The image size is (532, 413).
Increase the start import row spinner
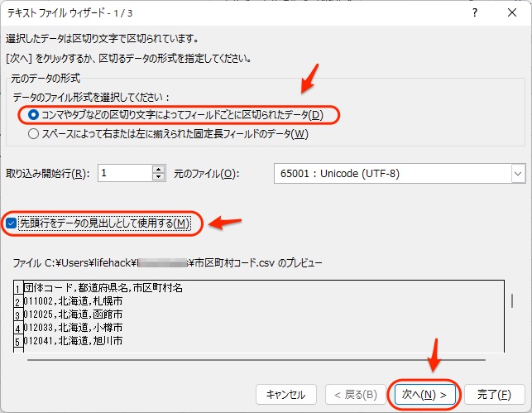159,170
